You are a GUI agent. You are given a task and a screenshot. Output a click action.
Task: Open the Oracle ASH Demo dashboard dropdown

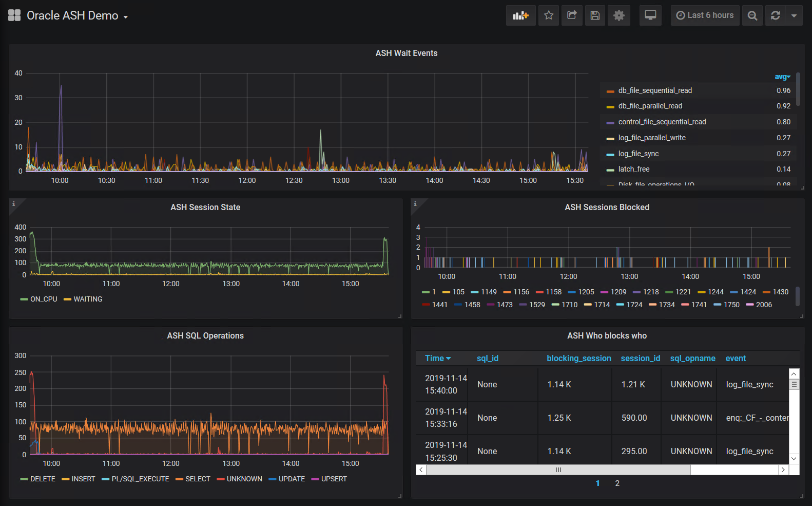coord(77,16)
